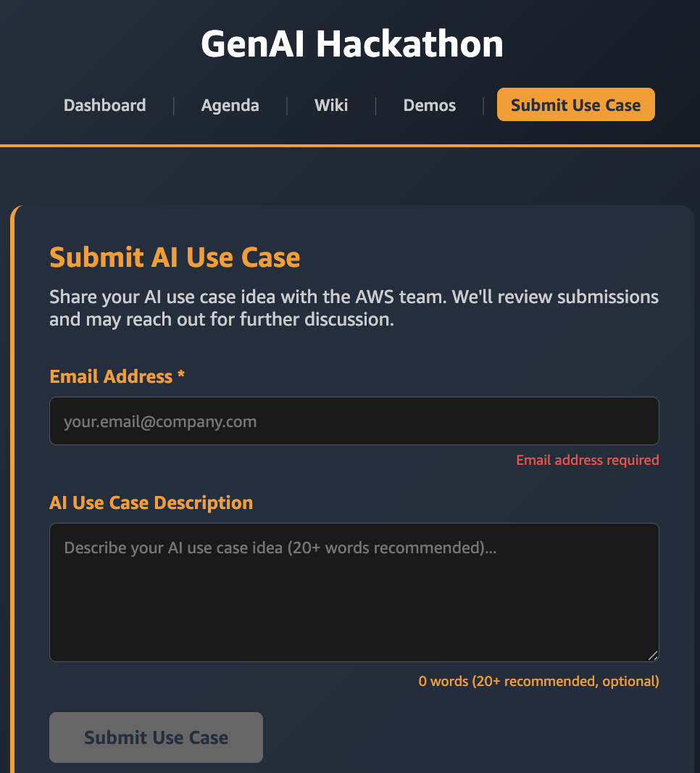
Task: Select the Submit Use Case nav tab
Action: [575, 104]
